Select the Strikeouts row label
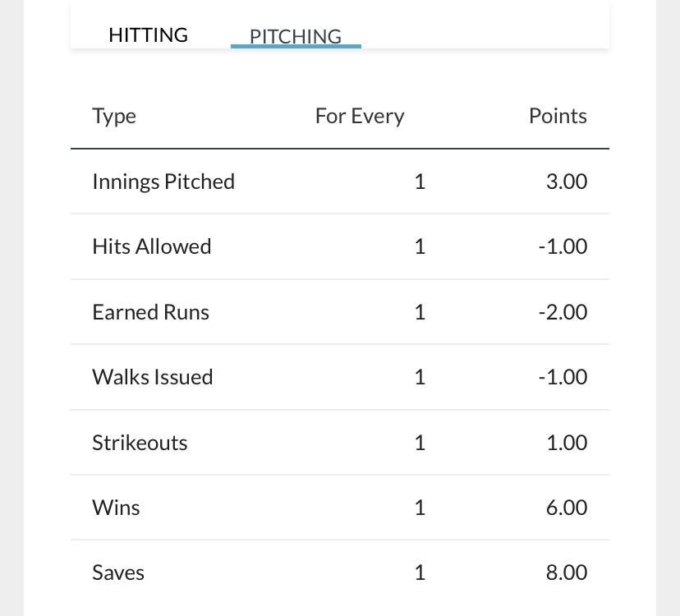 click(x=140, y=443)
